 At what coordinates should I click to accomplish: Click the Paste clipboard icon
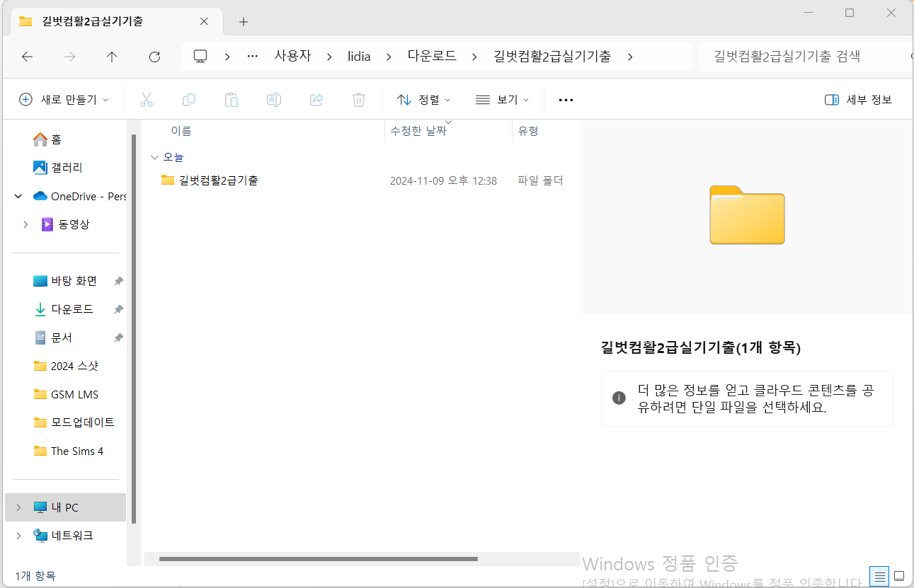pos(232,100)
